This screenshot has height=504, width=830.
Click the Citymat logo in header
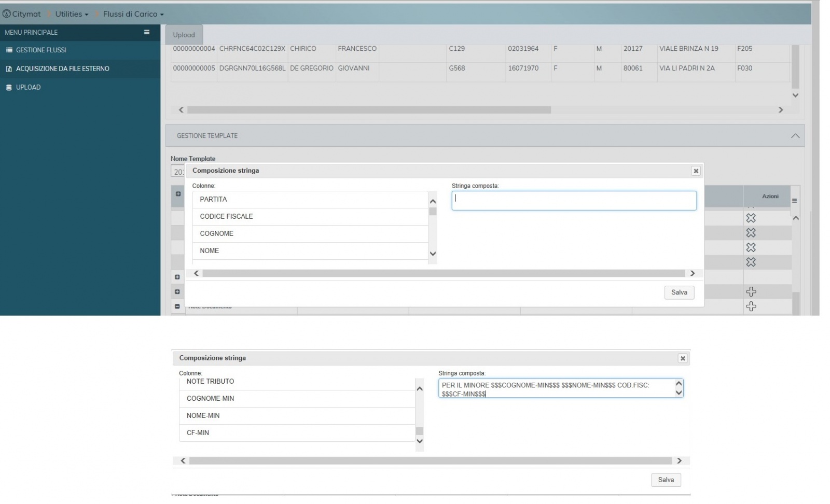(x=22, y=14)
